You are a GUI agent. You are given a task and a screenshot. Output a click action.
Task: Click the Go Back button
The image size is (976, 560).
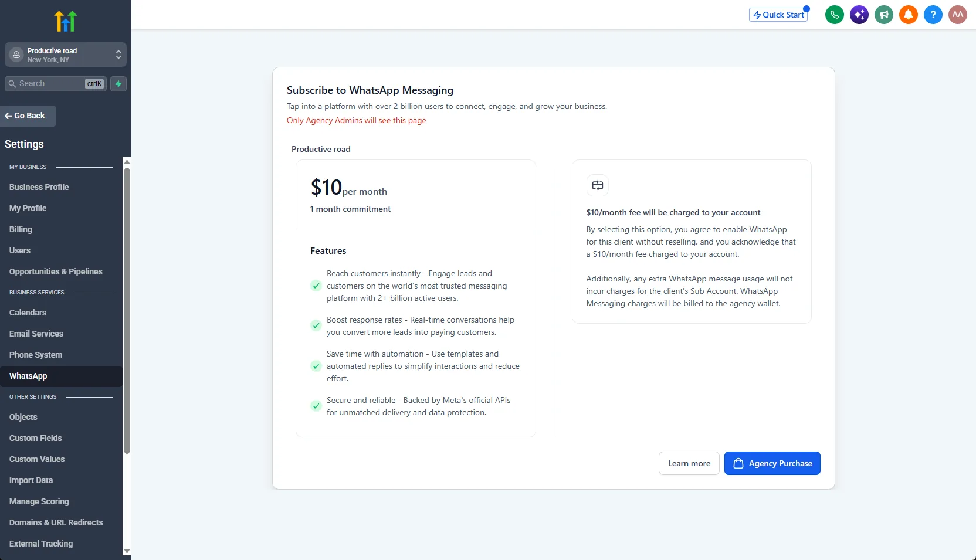coord(28,116)
